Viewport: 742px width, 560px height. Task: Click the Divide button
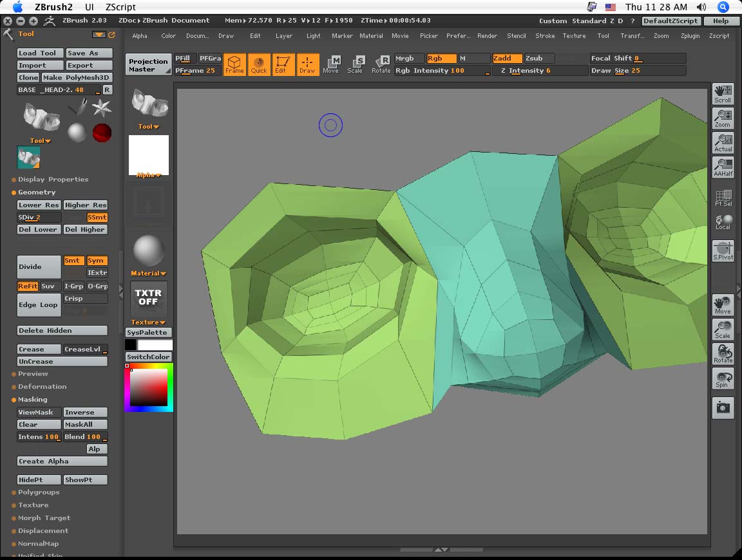click(x=39, y=266)
